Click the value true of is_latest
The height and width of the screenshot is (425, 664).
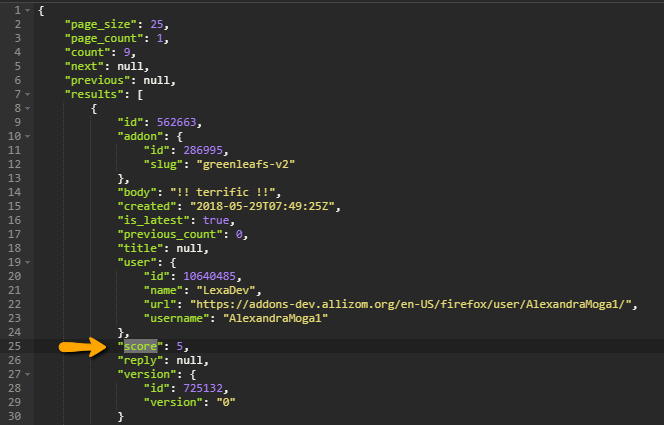click(x=216, y=220)
